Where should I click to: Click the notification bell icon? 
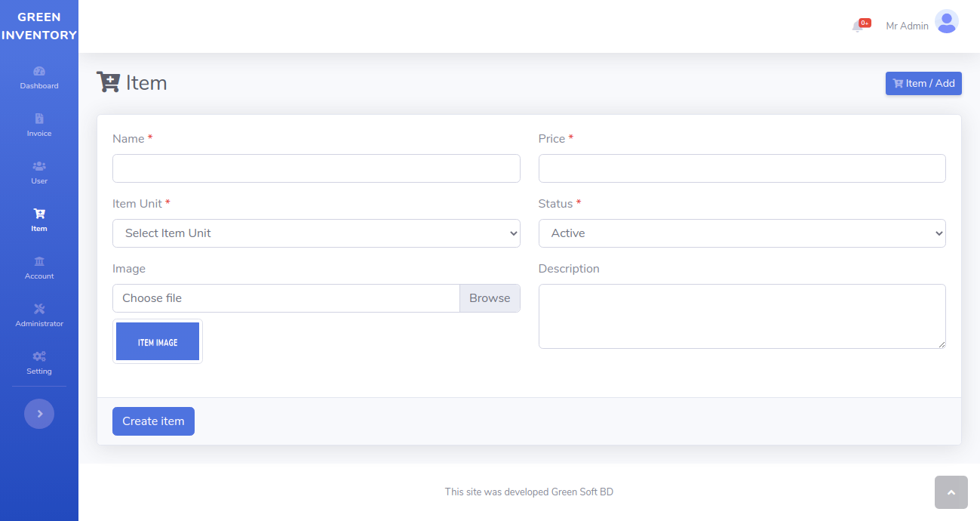coord(858,26)
